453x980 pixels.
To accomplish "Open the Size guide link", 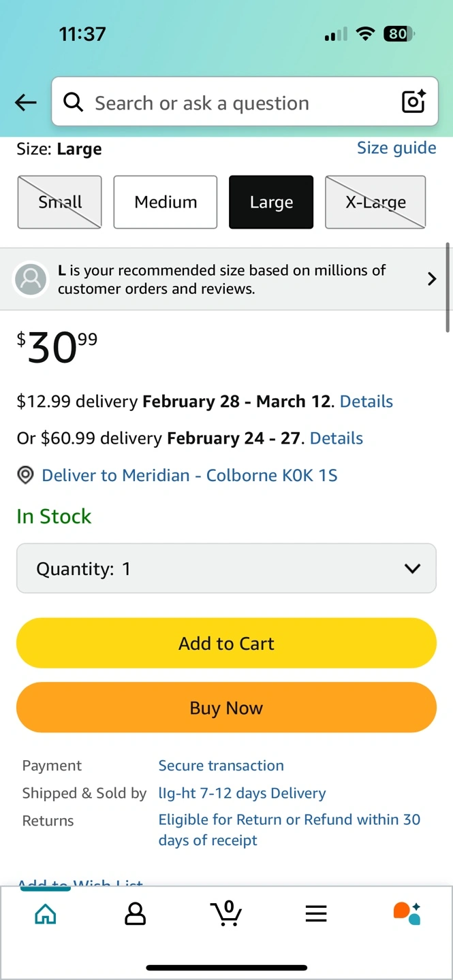I will tap(396, 148).
